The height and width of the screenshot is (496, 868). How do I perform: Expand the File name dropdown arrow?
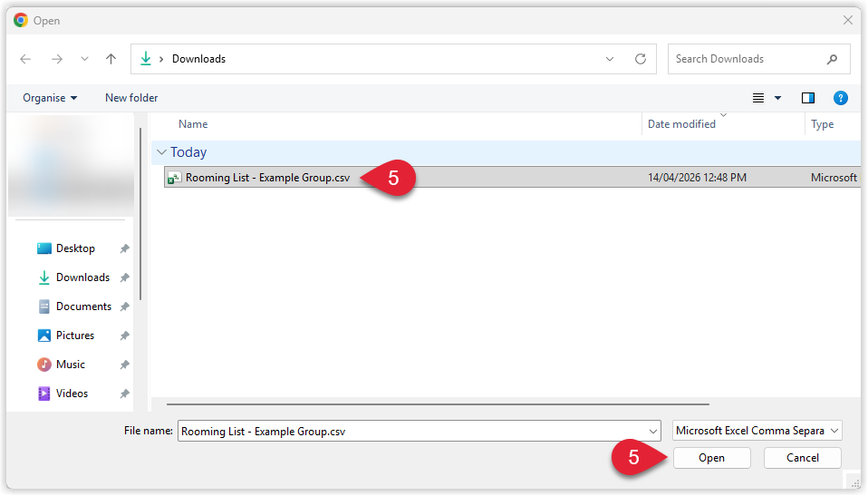(653, 431)
